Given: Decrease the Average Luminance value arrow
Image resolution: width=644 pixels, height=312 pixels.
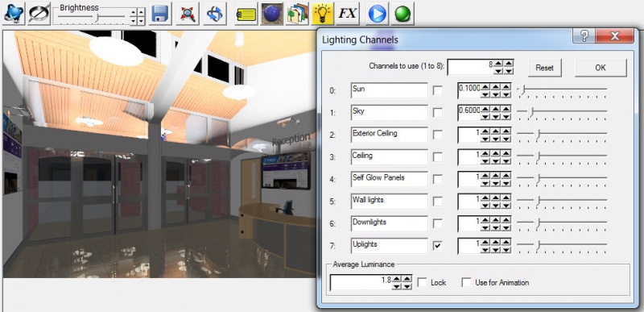Looking at the screenshot, I should pyautogui.click(x=396, y=286).
